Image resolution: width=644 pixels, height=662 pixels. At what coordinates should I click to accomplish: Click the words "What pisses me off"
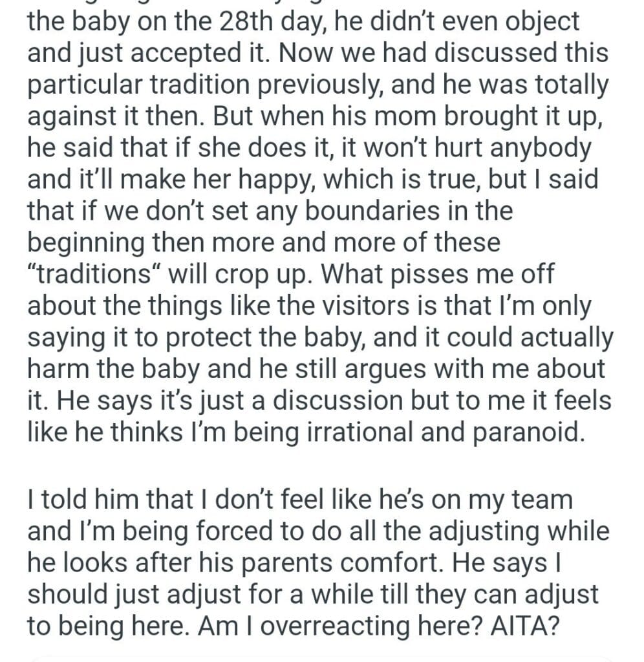(x=437, y=273)
